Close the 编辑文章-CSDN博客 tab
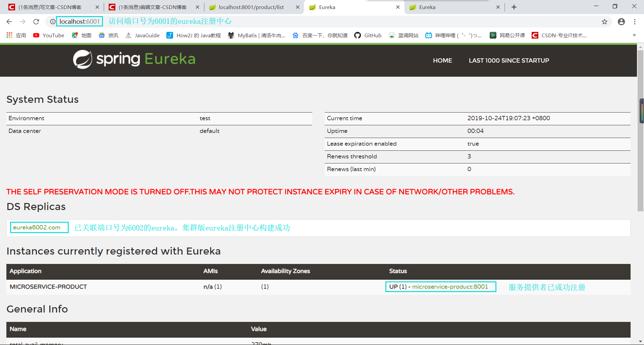This screenshot has width=644, height=345. pyautogui.click(x=197, y=7)
